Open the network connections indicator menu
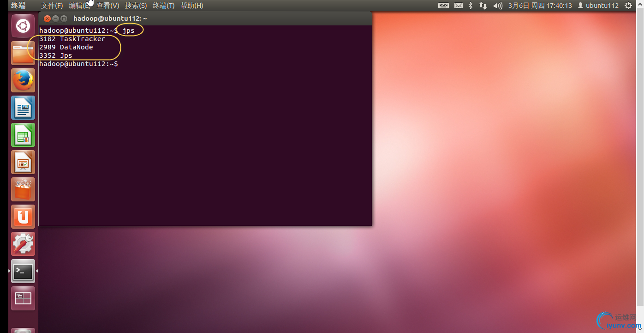The height and width of the screenshot is (333, 644). click(x=483, y=5)
